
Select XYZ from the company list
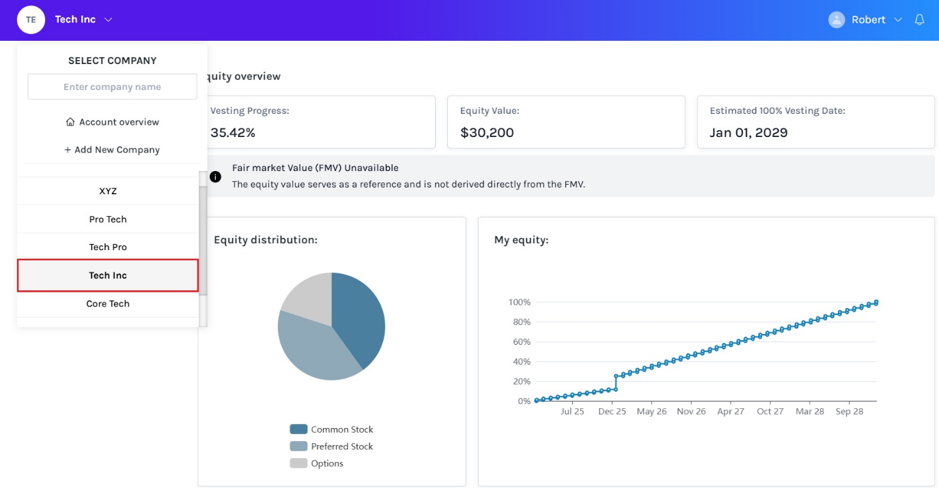[x=108, y=191]
